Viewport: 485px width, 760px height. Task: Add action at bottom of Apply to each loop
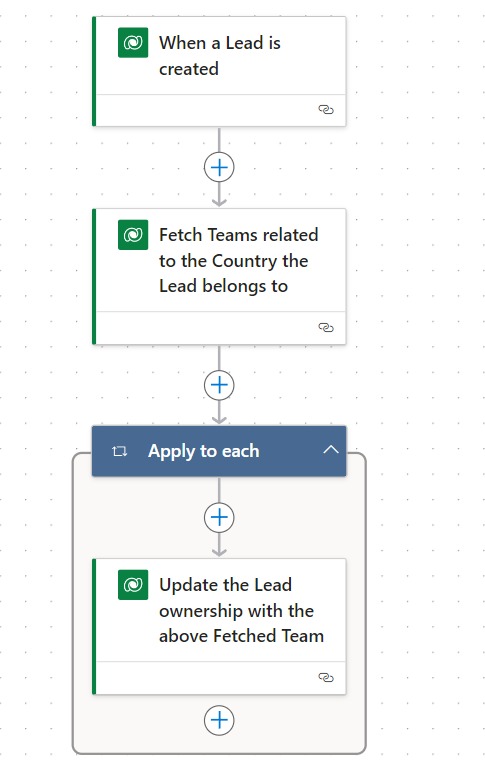point(219,720)
